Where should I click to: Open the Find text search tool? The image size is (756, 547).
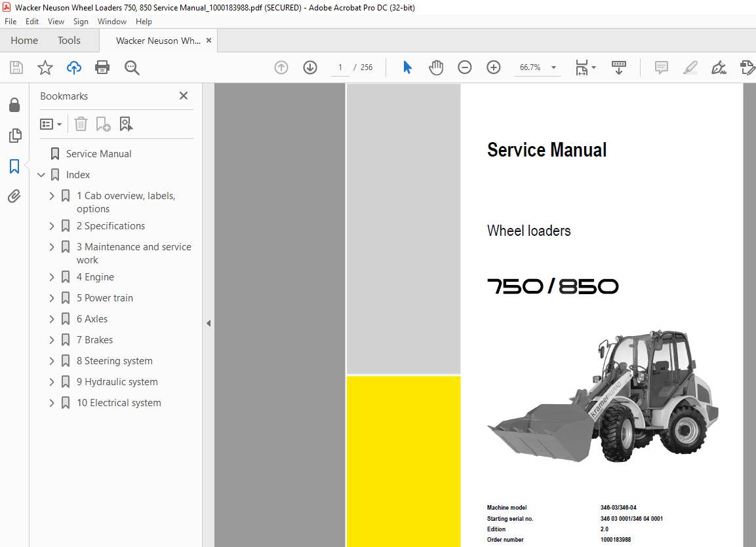click(132, 67)
